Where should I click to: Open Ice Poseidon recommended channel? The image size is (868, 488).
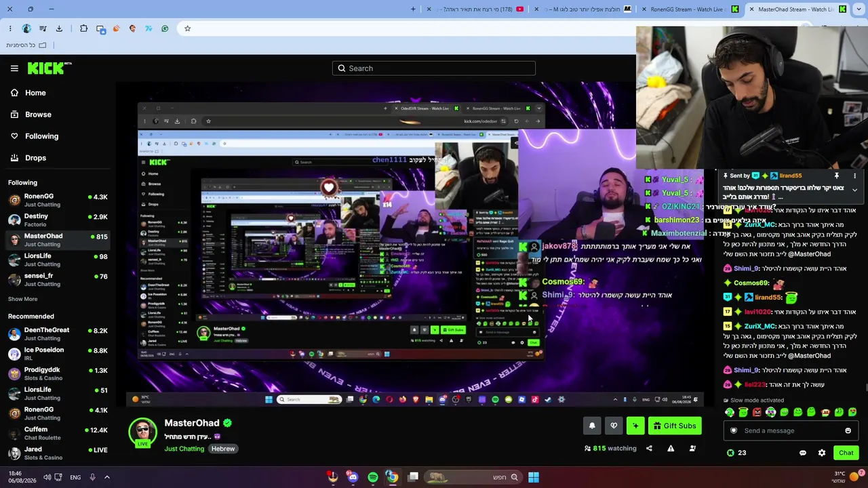(58, 353)
